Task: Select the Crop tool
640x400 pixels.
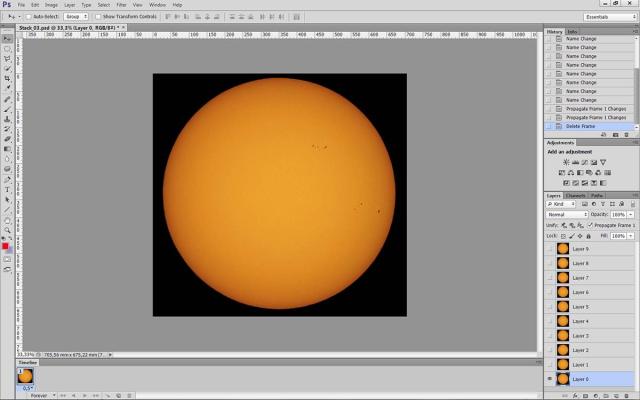Action: click(x=7, y=78)
